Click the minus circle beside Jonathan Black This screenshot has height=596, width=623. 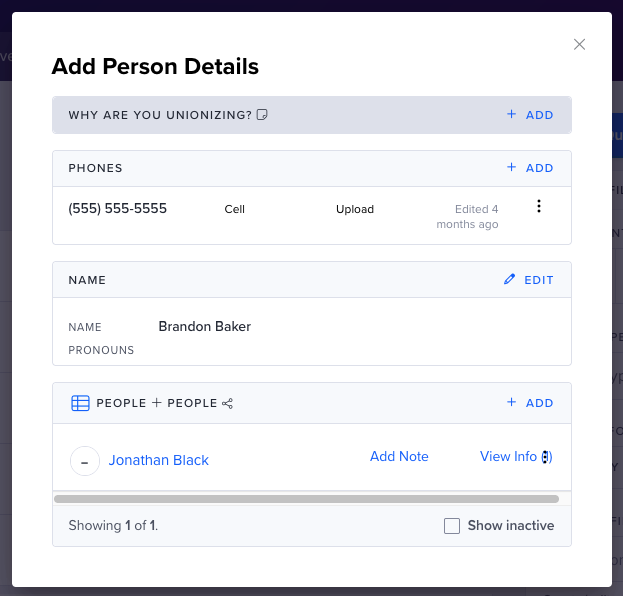tap(85, 461)
